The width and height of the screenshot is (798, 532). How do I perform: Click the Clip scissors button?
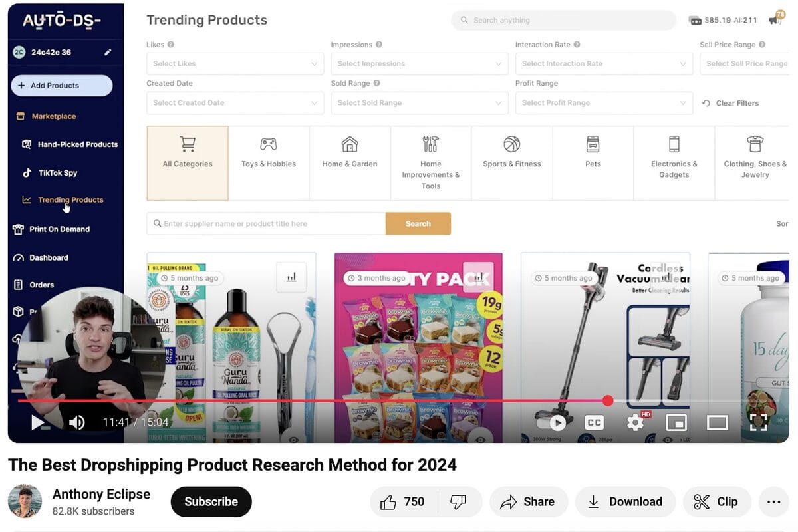tap(716, 502)
